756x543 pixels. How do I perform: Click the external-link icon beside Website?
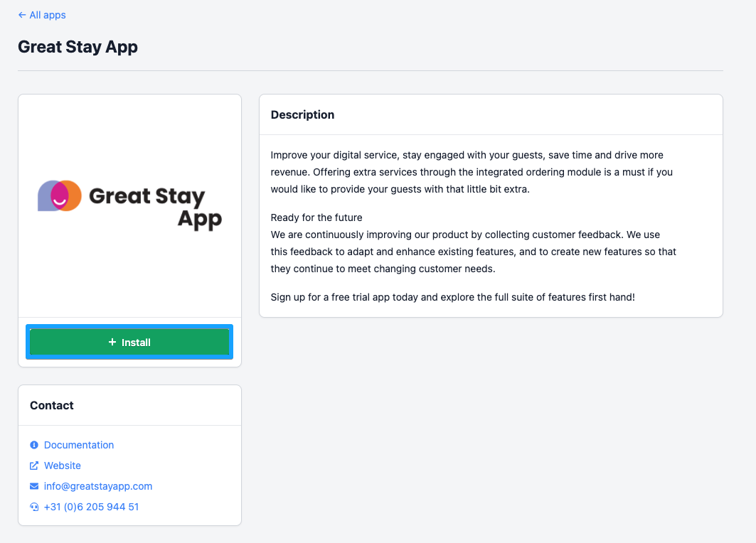pyautogui.click(x=34, y=466)
